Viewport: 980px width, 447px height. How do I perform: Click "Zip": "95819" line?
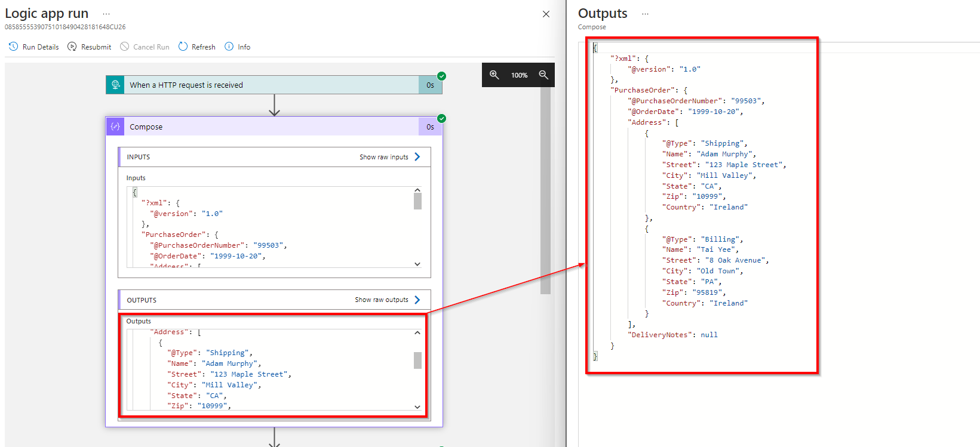(694, 292)
